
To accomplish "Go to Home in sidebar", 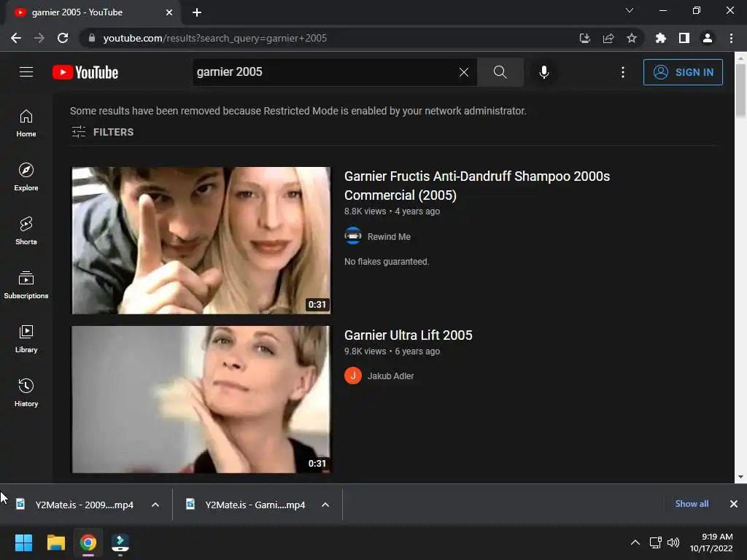I will coord(26,123).
